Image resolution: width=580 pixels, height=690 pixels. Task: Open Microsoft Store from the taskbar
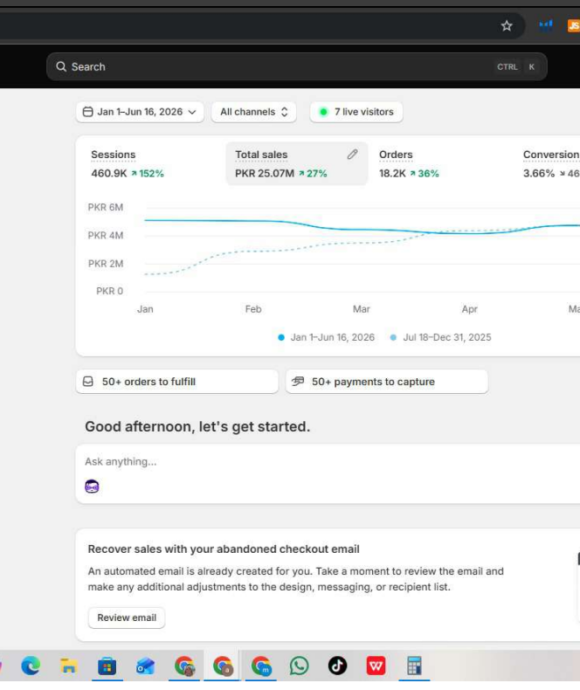coord(107,666)
